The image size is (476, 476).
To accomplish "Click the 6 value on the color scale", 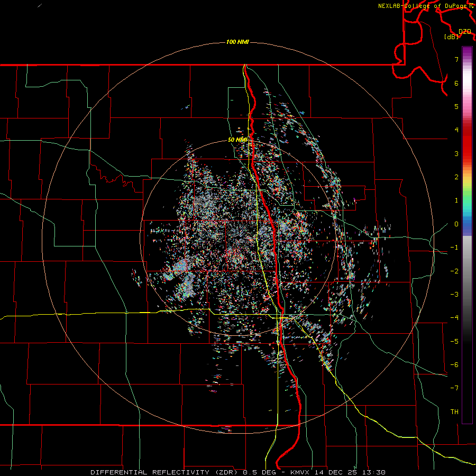I will click(456, 83).
